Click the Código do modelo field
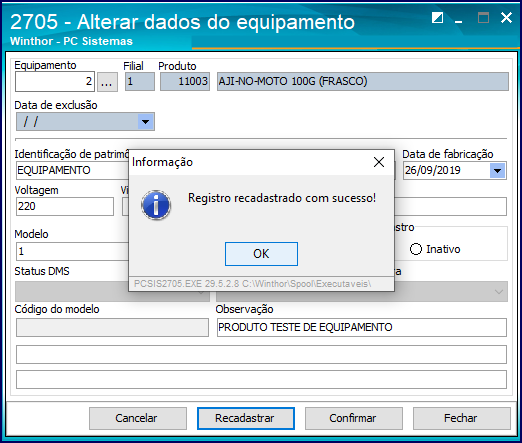522x443 pixels. [x=112, y=327]
